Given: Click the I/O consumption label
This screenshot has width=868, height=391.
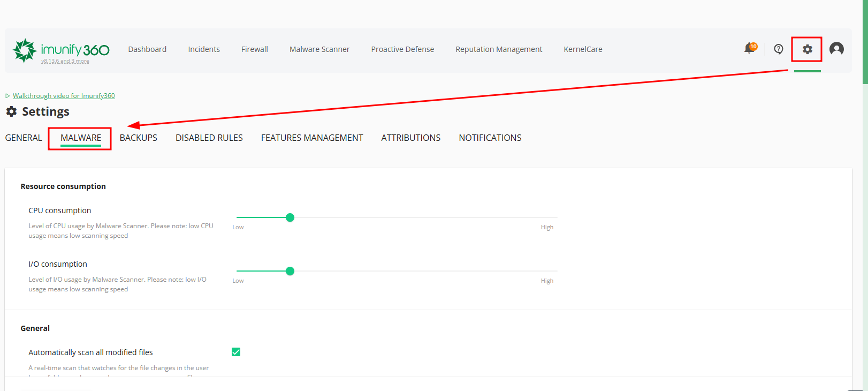Looking at the screenshot, I should point(58,264).
